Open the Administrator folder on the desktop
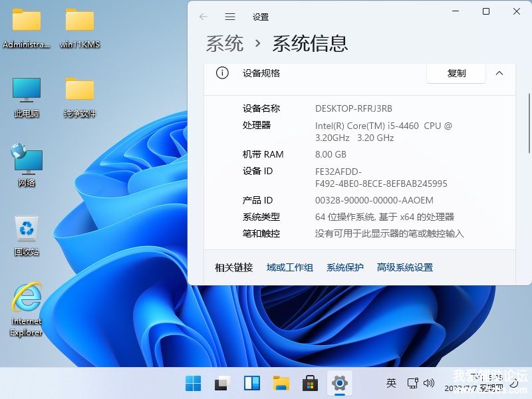 pos(27,29)
